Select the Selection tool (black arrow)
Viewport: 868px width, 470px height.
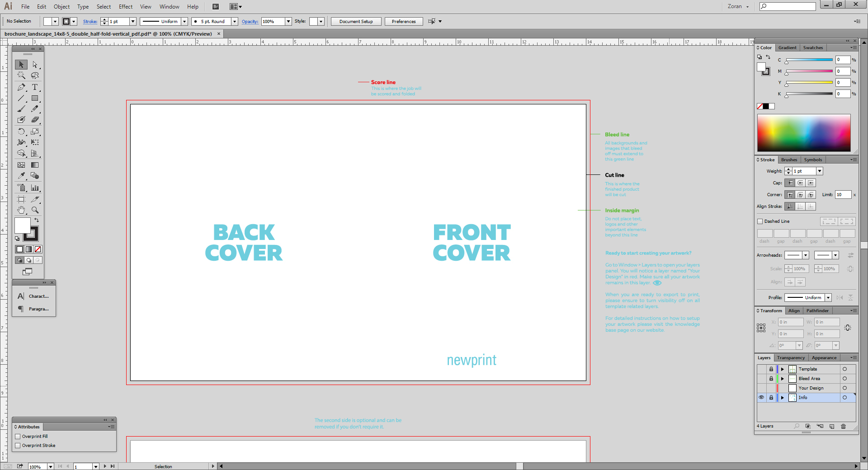click(x=21, y=65)
